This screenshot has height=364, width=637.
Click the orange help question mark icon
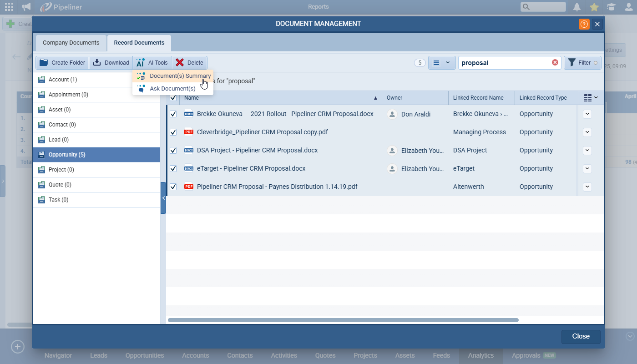point(584,24)
